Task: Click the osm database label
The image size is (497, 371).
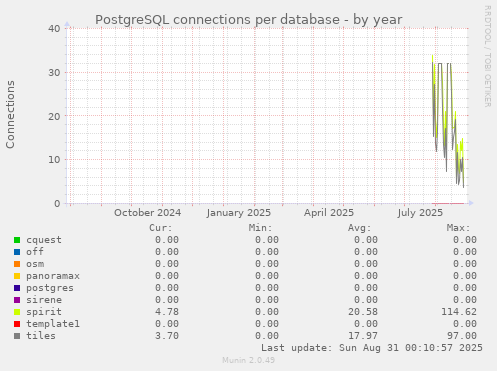Action: 35,264
